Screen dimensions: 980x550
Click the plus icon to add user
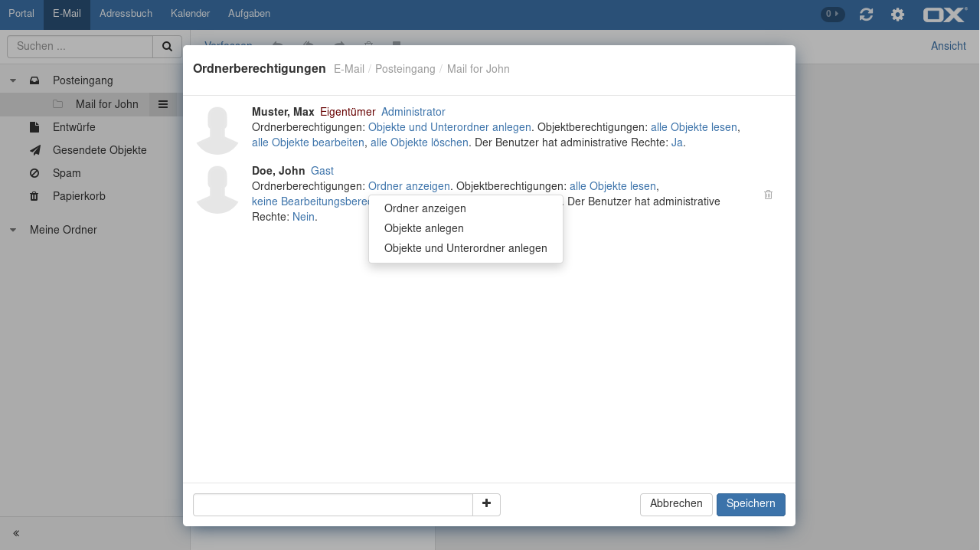(486, 504)
